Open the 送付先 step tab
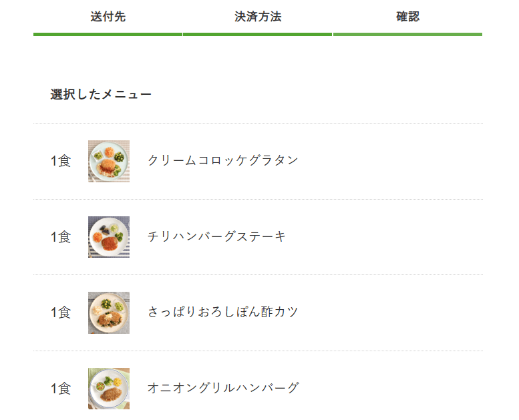This screenshot has height=420, width=519. [108, 17]
